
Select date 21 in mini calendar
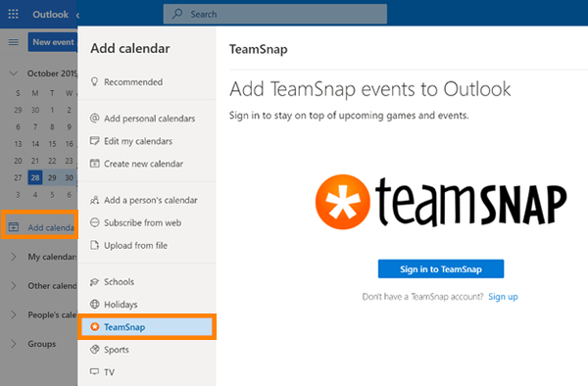pos(35,161)
